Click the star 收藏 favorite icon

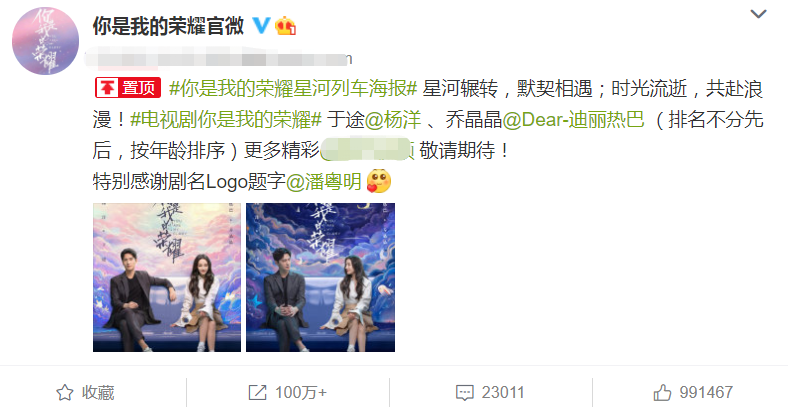(64, 392)
